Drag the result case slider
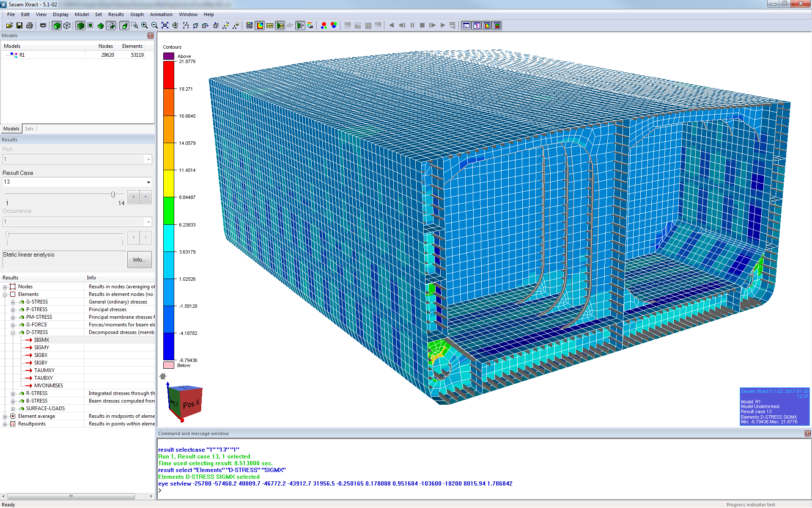 [113, 194]
